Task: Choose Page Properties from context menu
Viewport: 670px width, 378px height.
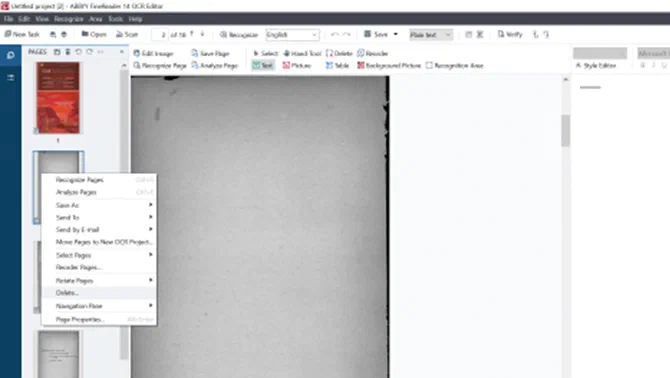Action: pyautogui.click(x=99, y=319)
